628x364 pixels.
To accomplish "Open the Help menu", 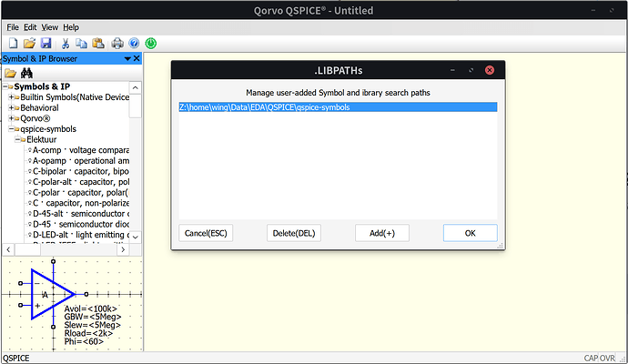I will tap(71, 27).
